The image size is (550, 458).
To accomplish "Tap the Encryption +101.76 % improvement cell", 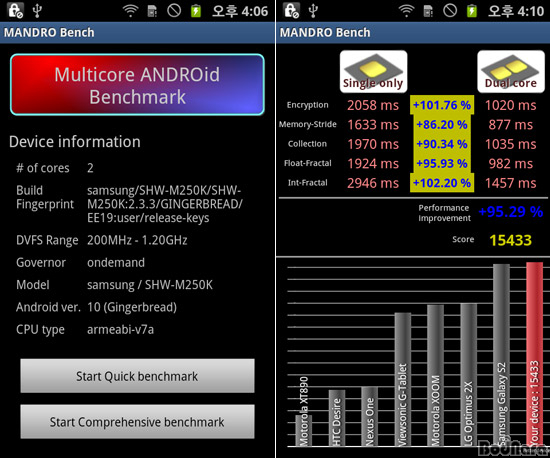I will (442, 105).
